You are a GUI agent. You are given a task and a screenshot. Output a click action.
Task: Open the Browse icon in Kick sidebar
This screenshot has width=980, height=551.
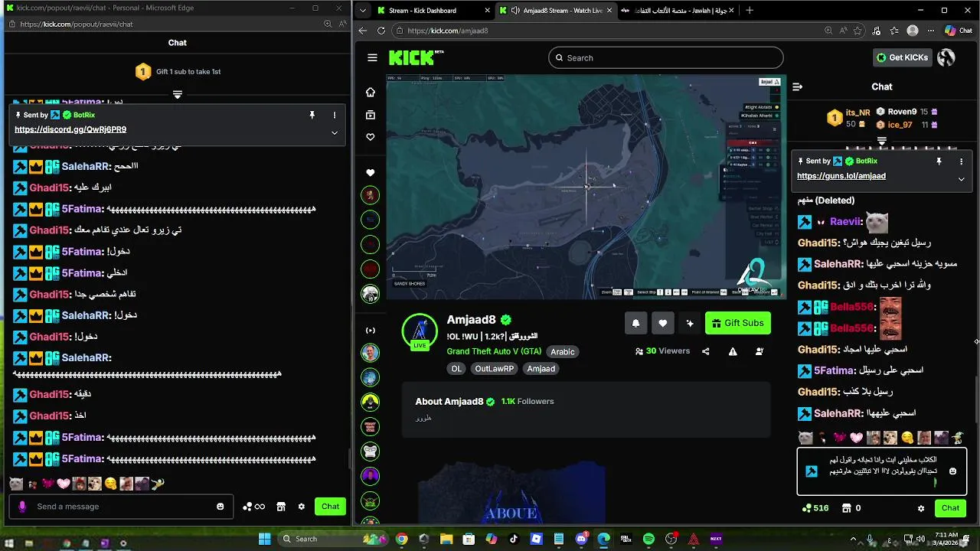[x=371, y=115]
